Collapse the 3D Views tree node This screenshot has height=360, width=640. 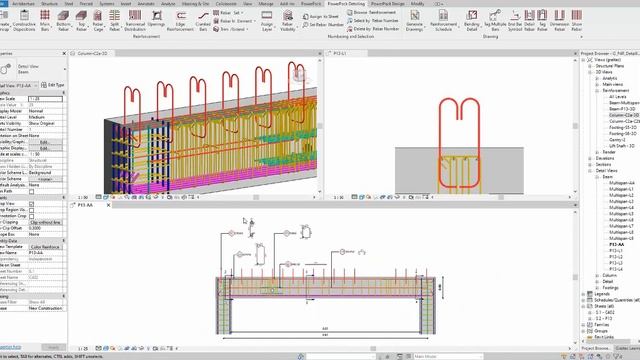590,72
